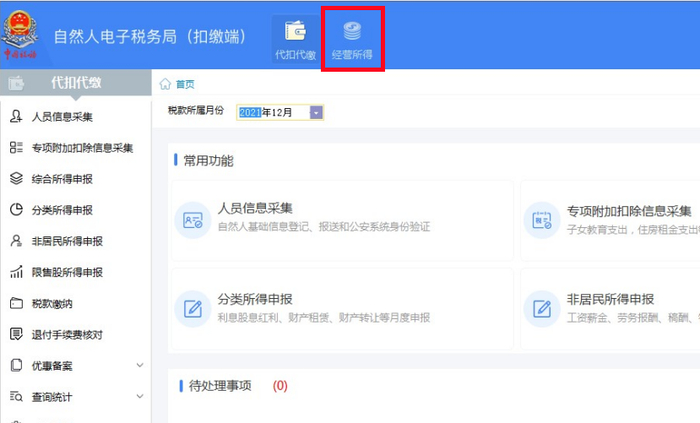Expand the 优惠备案 sidebar section

click(x=140, y=365)
